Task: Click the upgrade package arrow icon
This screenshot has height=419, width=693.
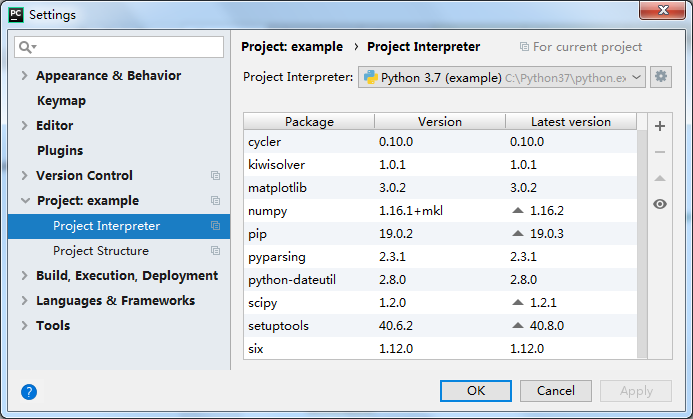Action: (660, 178)
